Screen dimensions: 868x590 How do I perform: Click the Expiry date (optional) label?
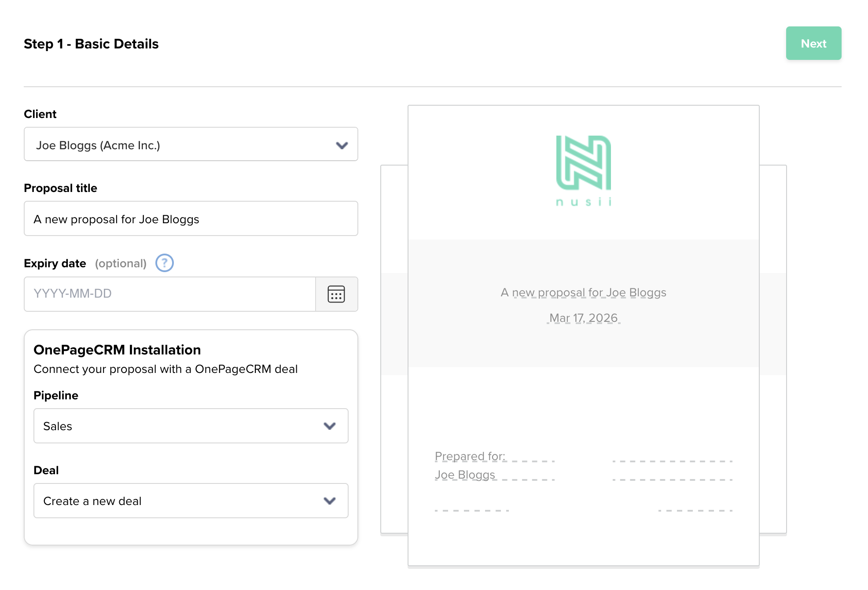click(x=56, y=263)
